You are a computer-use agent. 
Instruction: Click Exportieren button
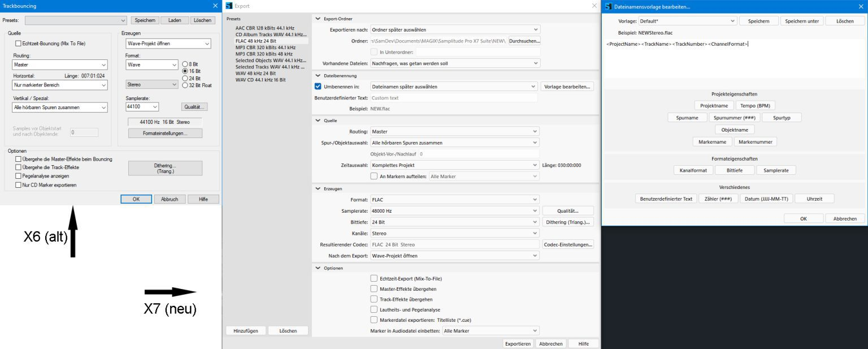click(518, 343)
